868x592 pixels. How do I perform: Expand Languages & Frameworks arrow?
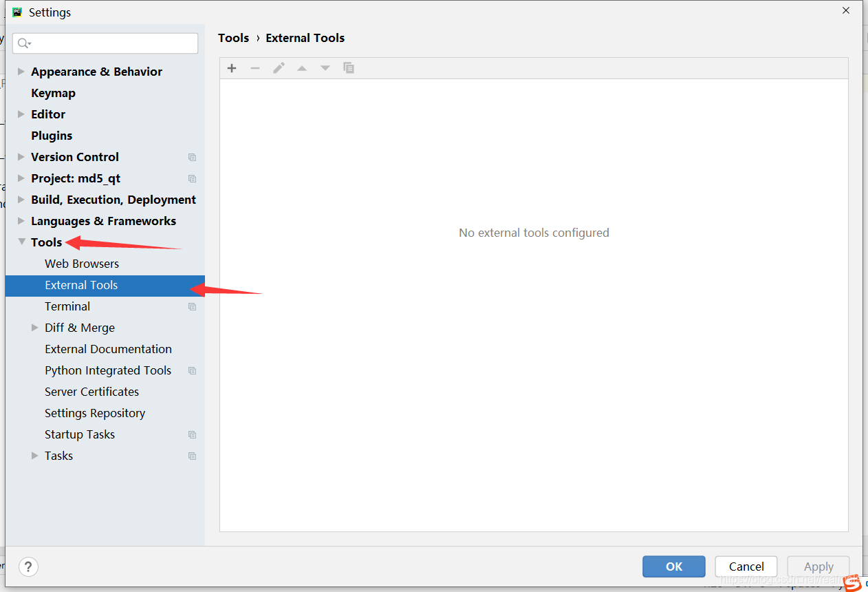pos(21,221)
